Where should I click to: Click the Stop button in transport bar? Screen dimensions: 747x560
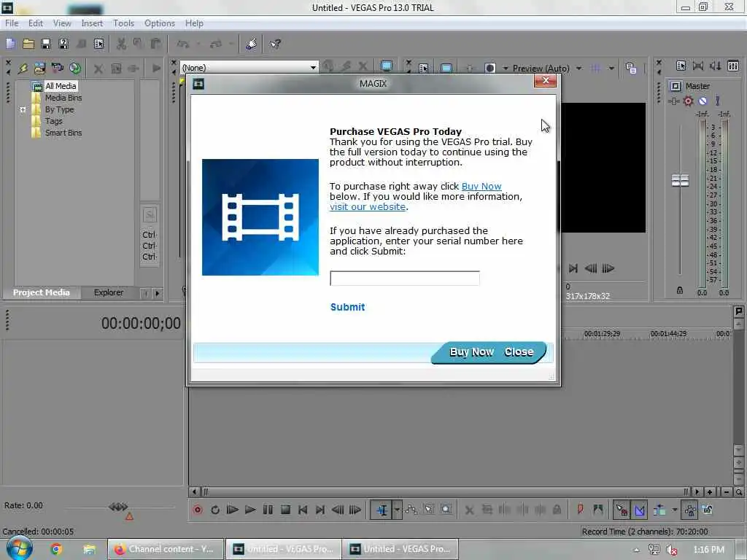click(285, 510)
